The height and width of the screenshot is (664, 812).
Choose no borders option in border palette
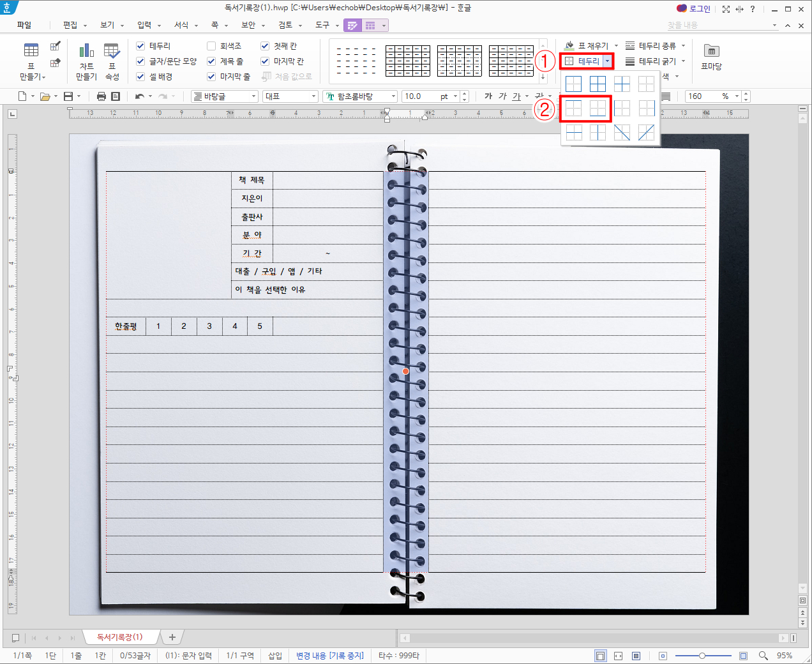coord(646,84)
